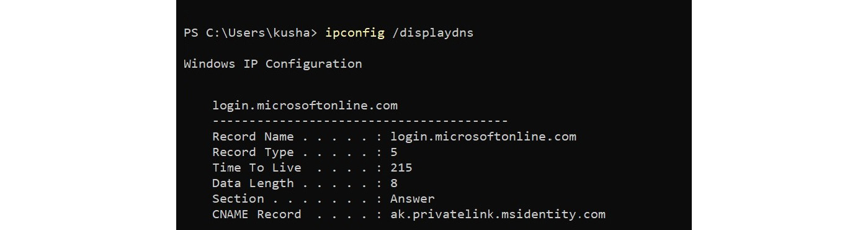
Task: Click the Time To Live label
Action: (256, 168)
